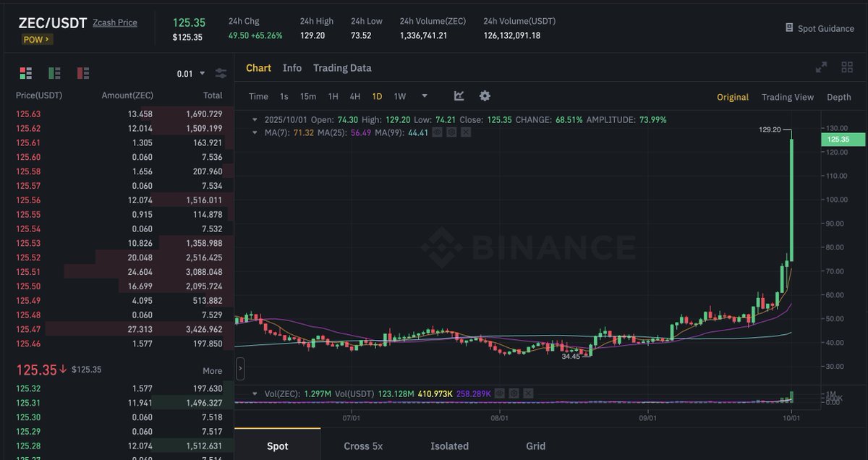Open order book display settings sliders icon
The height and width of the screenshot is (460, 868).
[x=221, y=73]
